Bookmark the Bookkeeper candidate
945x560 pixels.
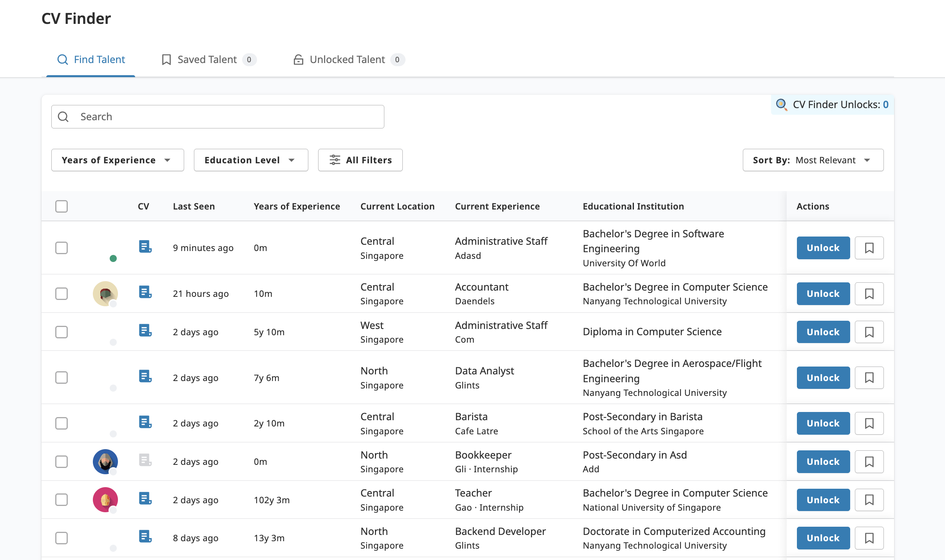click(870, 462)
